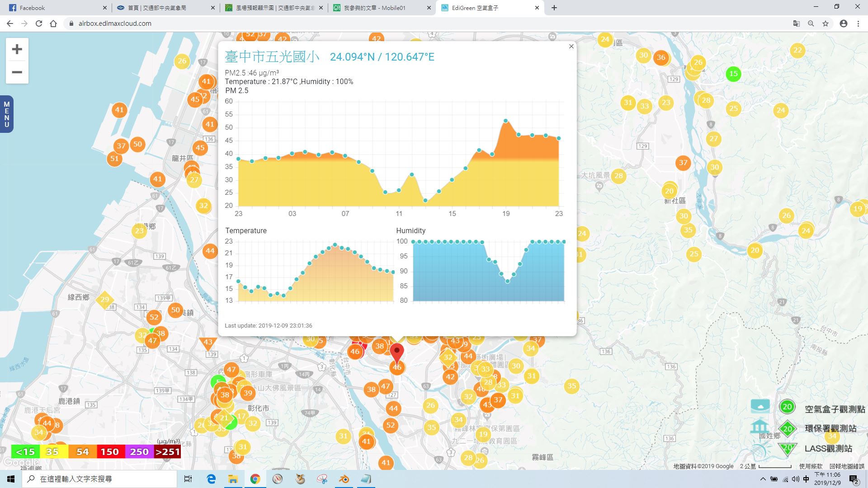The image size is (868, 488).
Task: Click the dark red >251 legend swatch
Action: tap(167, 452)
